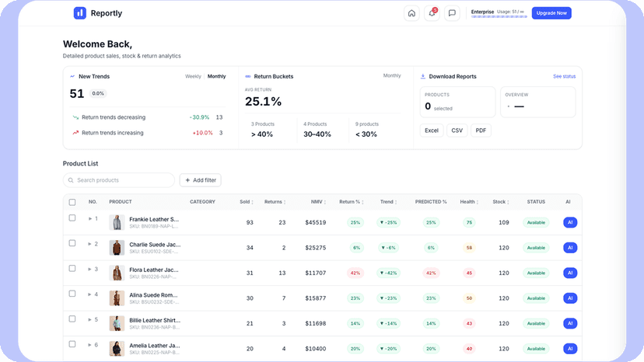Viewport: 644px width, 362px height.
Task: Click Charlie Suede product thumbnail
Action: tap(117, 248)
